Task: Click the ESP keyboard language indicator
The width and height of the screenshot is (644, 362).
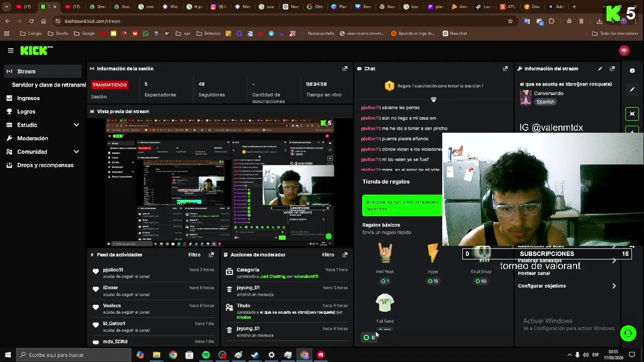Action: (x=596, y=355)
